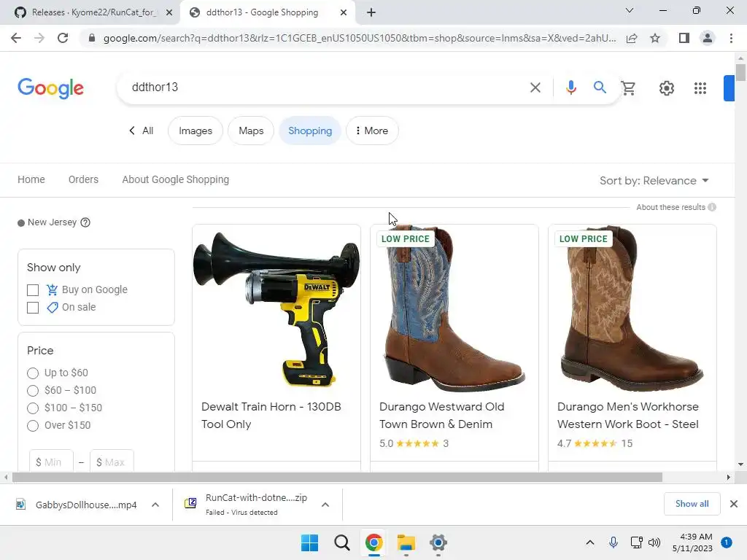
Task: Click Show all downloads button
Action: [692, 504]
